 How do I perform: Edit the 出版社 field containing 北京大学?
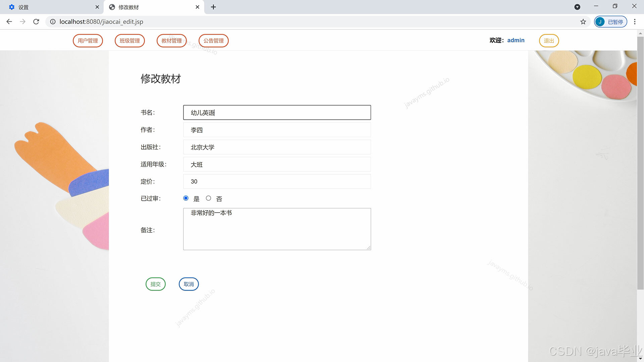point(277,147)
